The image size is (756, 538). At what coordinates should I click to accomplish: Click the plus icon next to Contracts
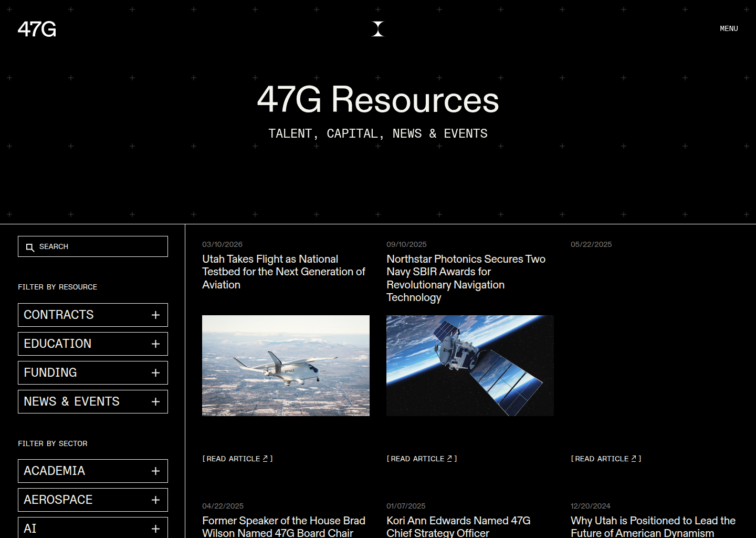pos(155,315)
